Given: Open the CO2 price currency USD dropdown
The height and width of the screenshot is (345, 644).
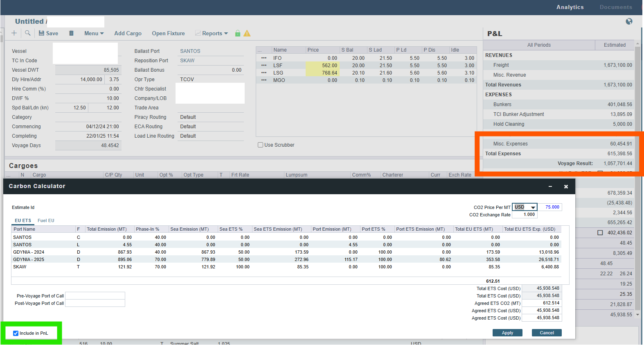Looking at the screenshot, I should tap(525, 207).
